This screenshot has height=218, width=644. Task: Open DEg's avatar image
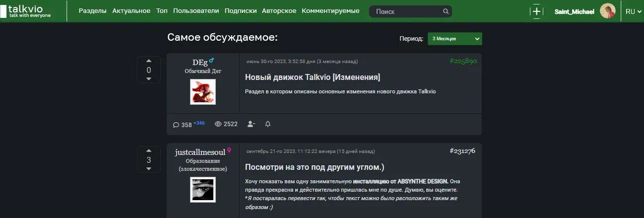tap(203, 92)
